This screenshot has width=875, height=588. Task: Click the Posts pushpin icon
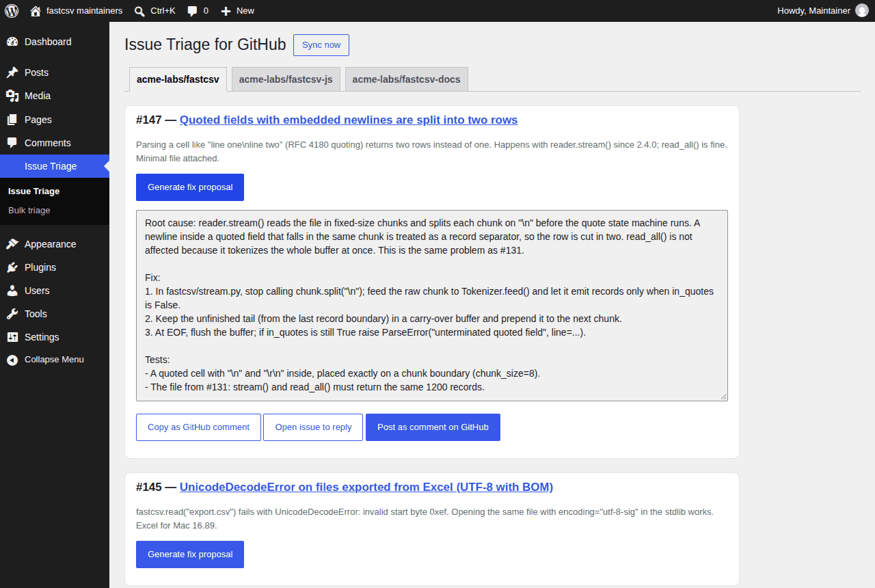click(x=12, y=72)
